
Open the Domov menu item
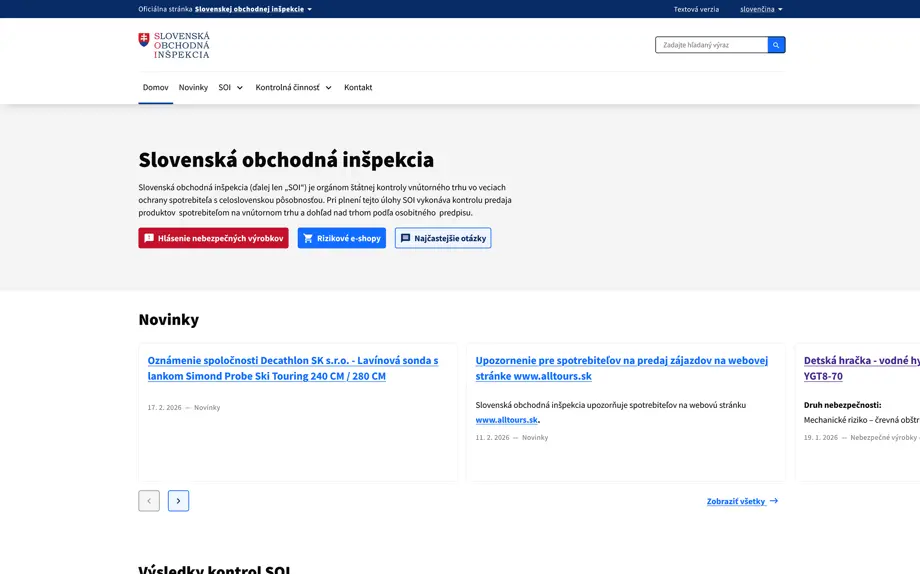click(155, 87)
